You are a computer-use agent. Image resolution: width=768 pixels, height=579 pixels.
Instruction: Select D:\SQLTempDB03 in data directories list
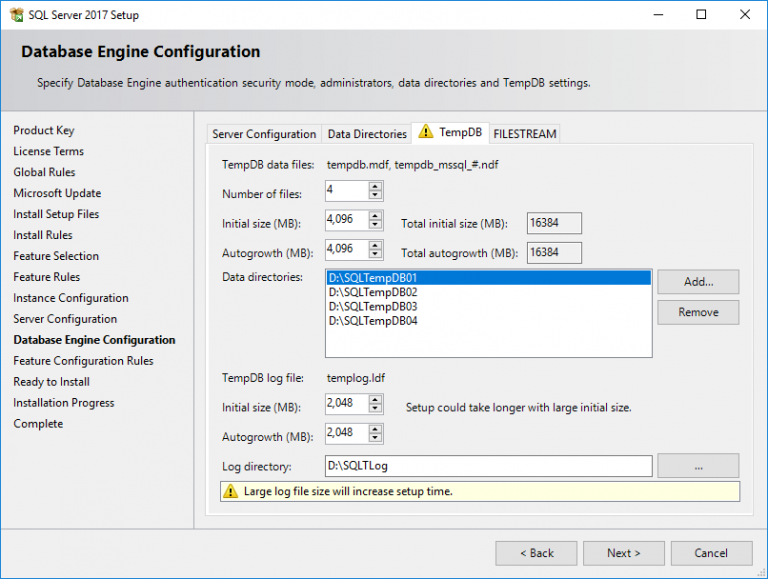(372, 306)
